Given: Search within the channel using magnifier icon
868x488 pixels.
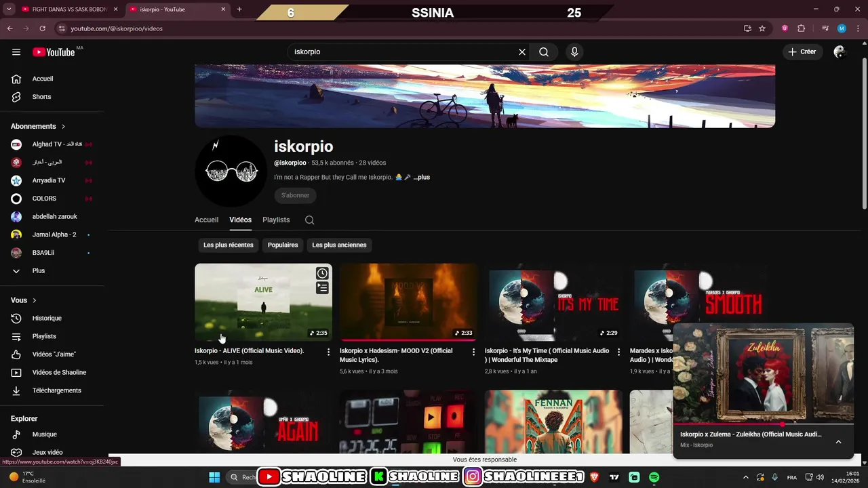Looking at the screenshot, I should pyautogui.click(x=309, y=220).
